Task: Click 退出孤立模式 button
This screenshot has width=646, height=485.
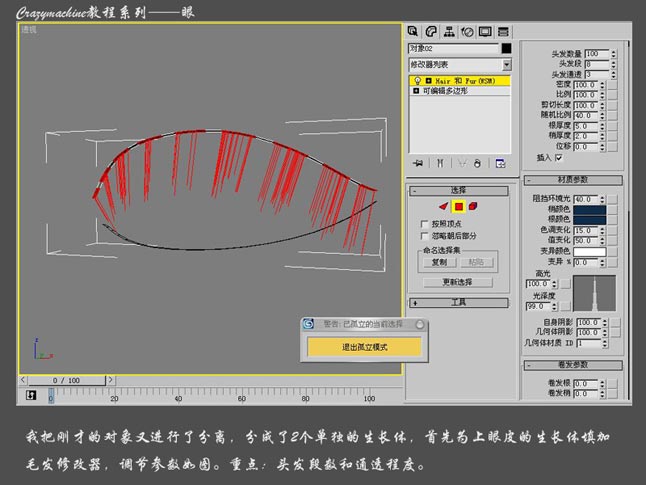Action: (365, 347)
